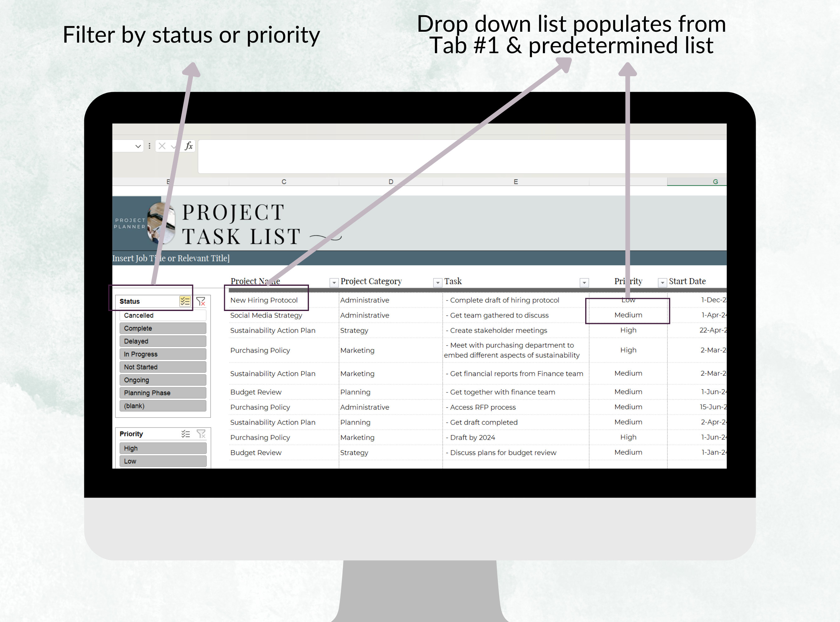Enable multi-select on the Status slicer
The width and height of the screenshot is (840, 622).
pos(184,301)
